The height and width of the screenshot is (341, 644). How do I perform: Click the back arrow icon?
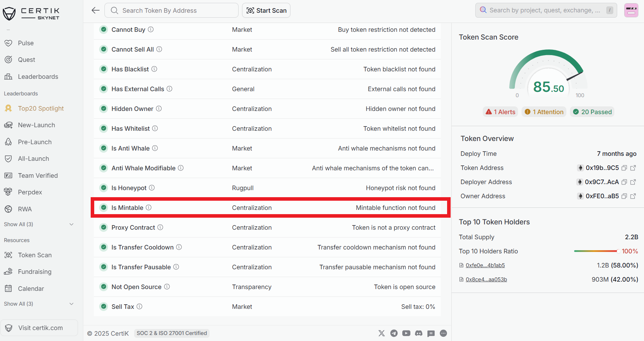(x=95, y=11)
